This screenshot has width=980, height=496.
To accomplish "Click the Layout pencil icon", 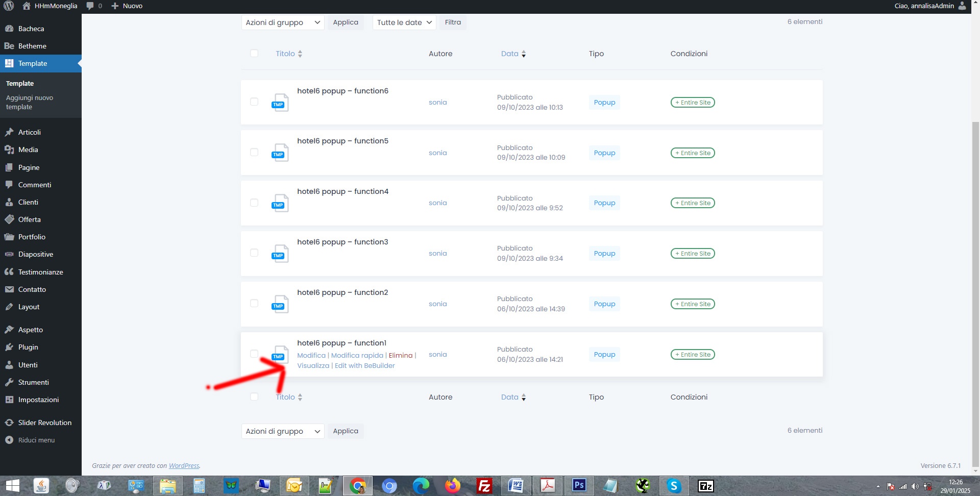I will [9, 307].
